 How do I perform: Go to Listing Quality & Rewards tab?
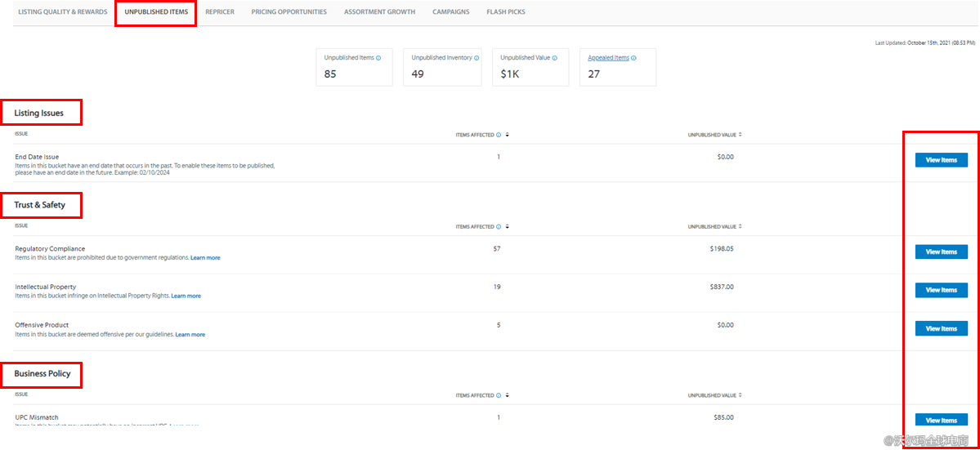[x=62, y=12]
